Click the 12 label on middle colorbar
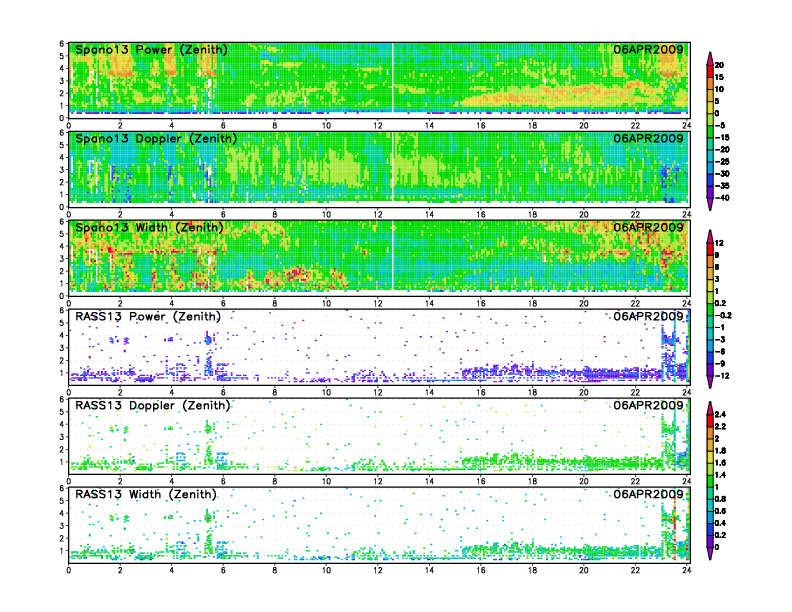Image resolution: width=792 pixels, height=612 pixels. [719, 243]
